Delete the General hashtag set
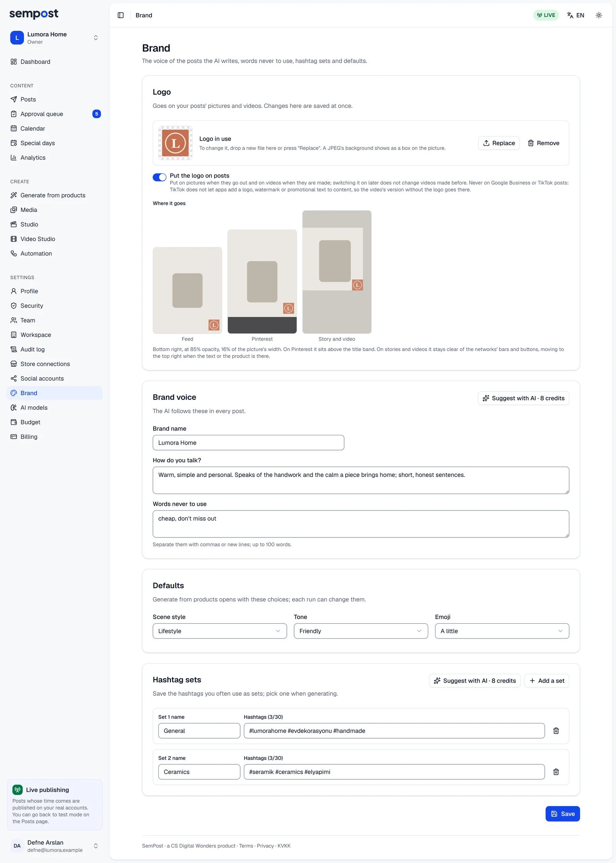This screenshot has width=616, height=863. pos(556,730)
